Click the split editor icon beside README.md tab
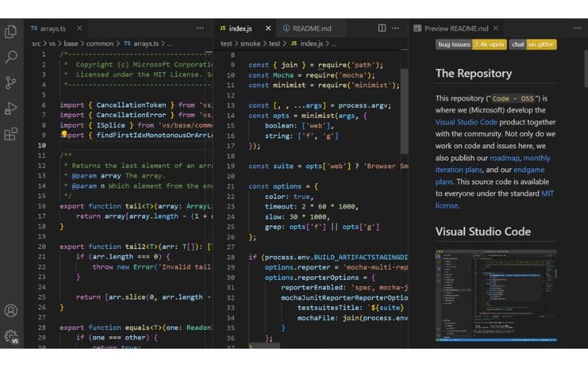588x367 pixels. coord(382,28)
